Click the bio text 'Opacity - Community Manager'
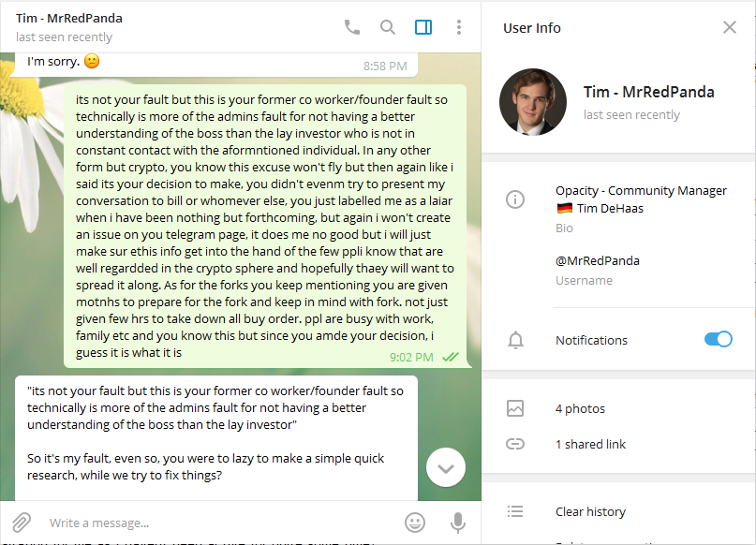 click(641, 191)
